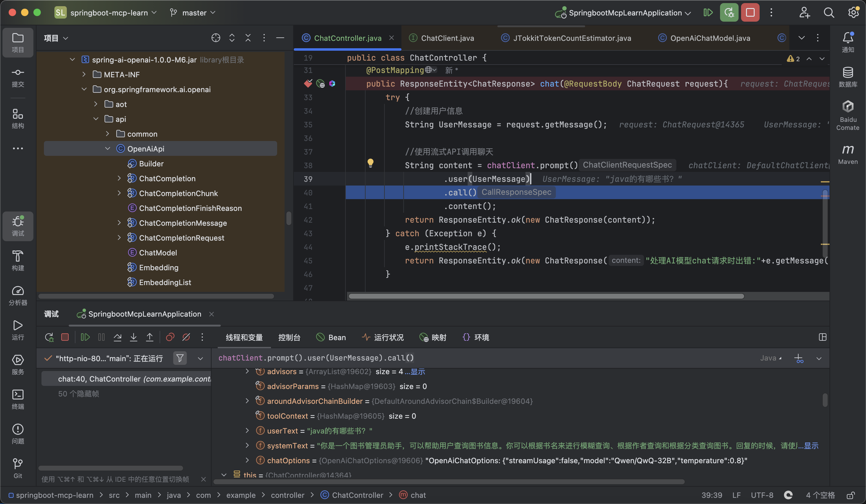Switch to the Bean tab

coord(331,337)
